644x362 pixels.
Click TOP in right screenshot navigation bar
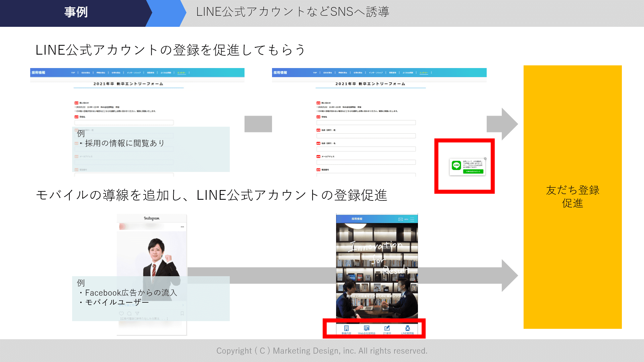pyautogui.click(x=315, y=73)
